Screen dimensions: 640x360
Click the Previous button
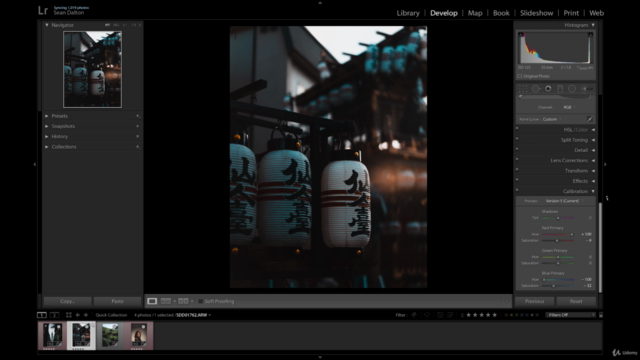[535, 301]
